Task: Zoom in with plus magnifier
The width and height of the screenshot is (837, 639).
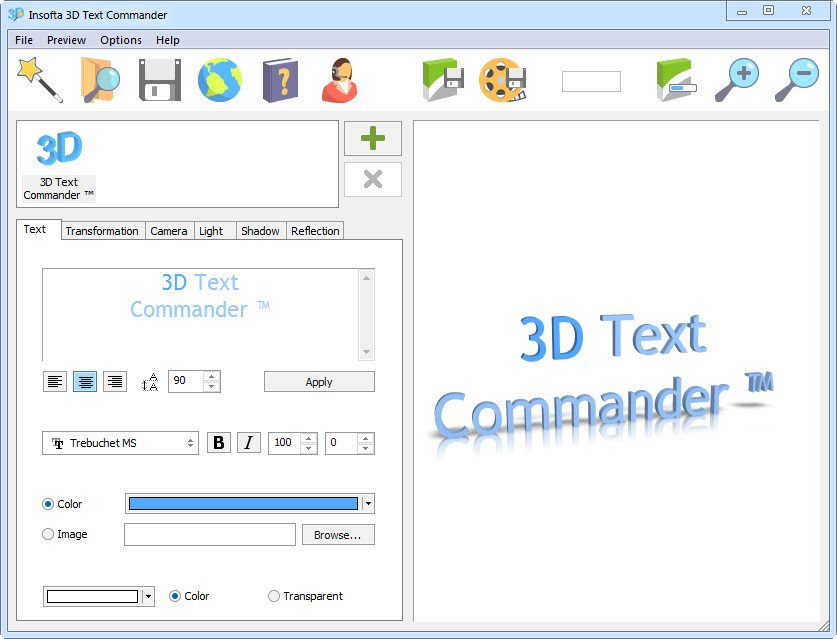Action: pos(737,80)
